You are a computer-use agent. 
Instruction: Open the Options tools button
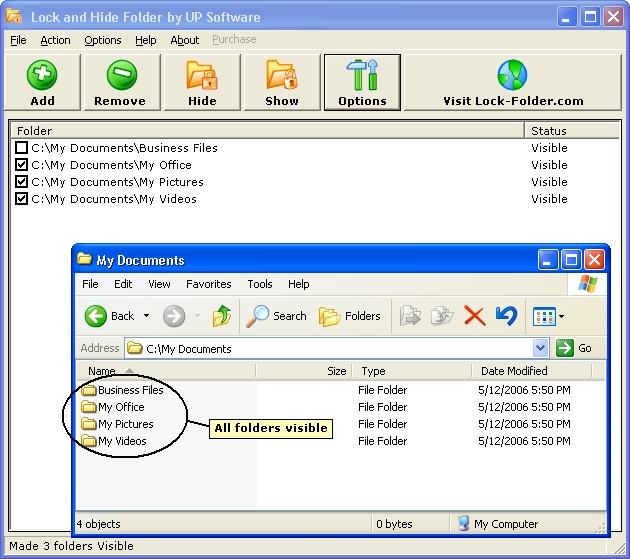[x=362, y=82]
